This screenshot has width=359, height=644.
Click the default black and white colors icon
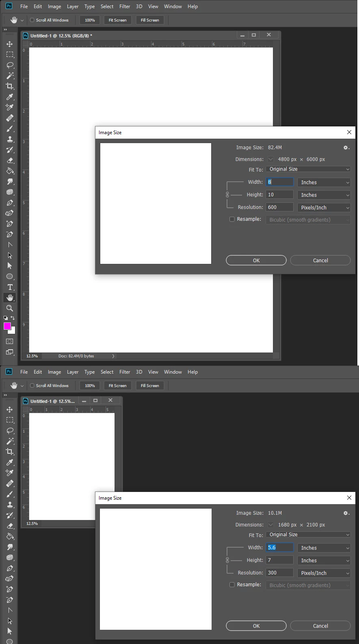point(6,318)
